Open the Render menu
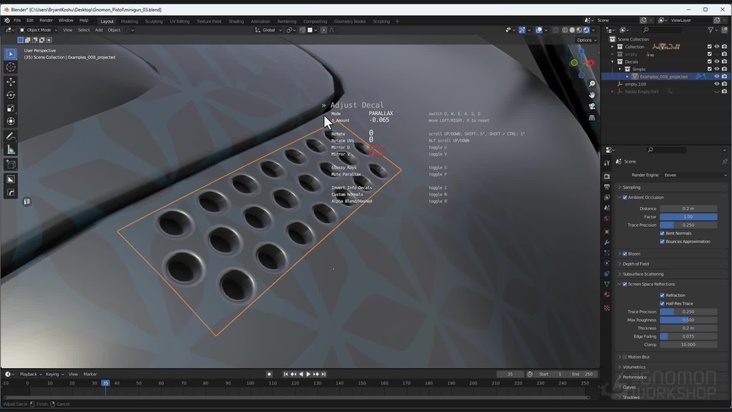 pos(46,20)
